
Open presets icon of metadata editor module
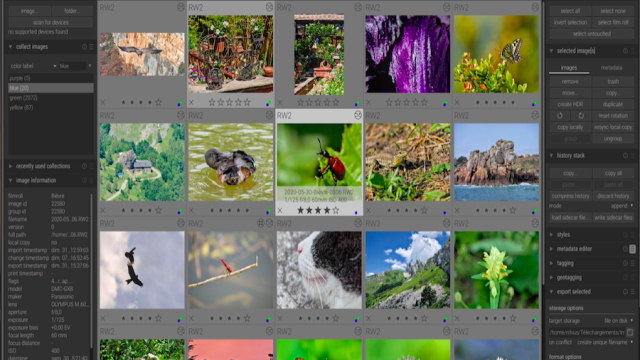pyautogui.click(x=632, y=249)
